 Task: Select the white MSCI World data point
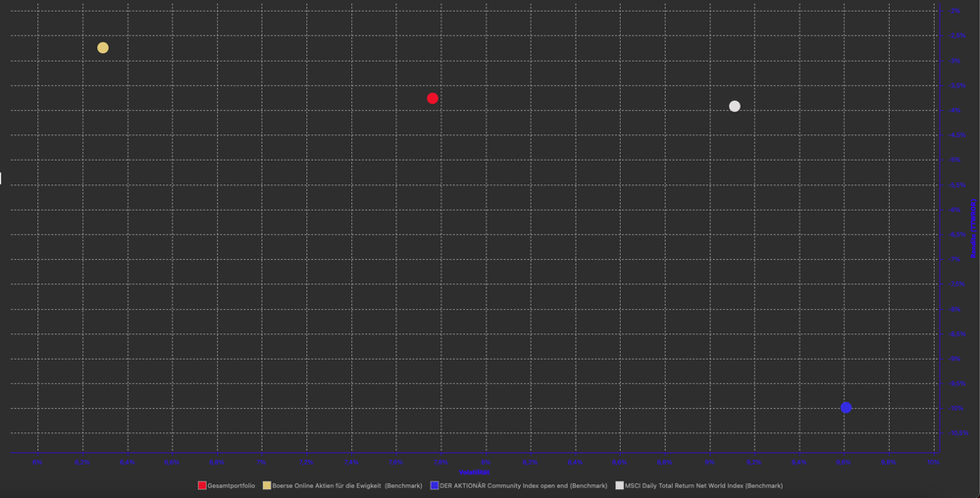click(x=735, y=106)
